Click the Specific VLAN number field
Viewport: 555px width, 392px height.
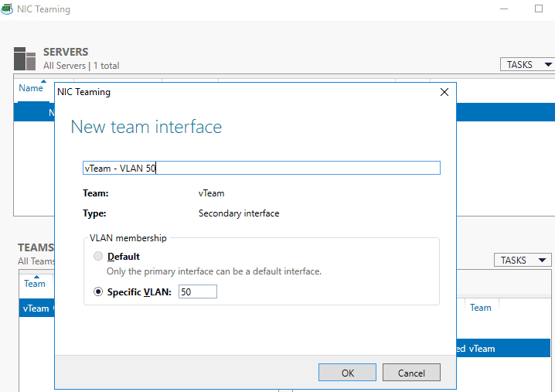click(x=198, y=291)
